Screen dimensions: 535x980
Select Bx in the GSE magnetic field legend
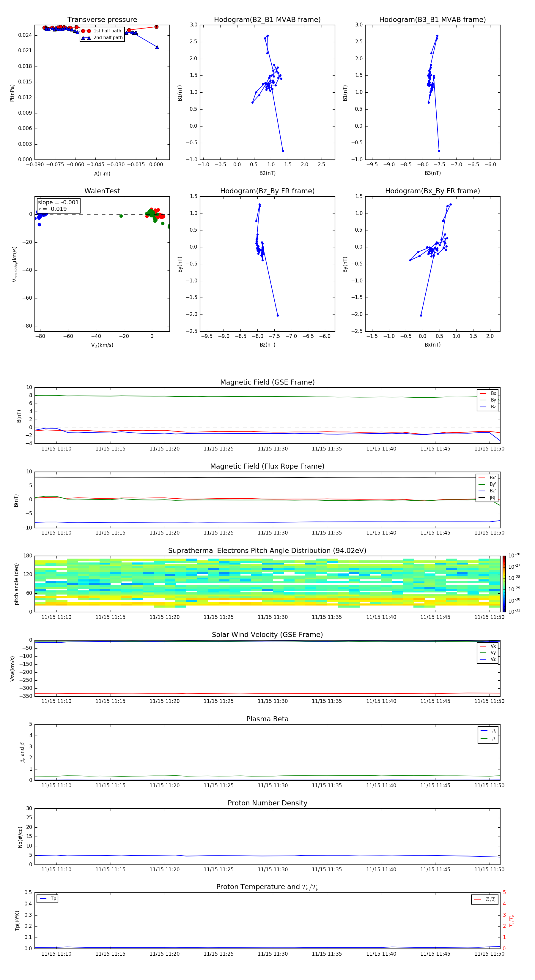tap(488, 393)
